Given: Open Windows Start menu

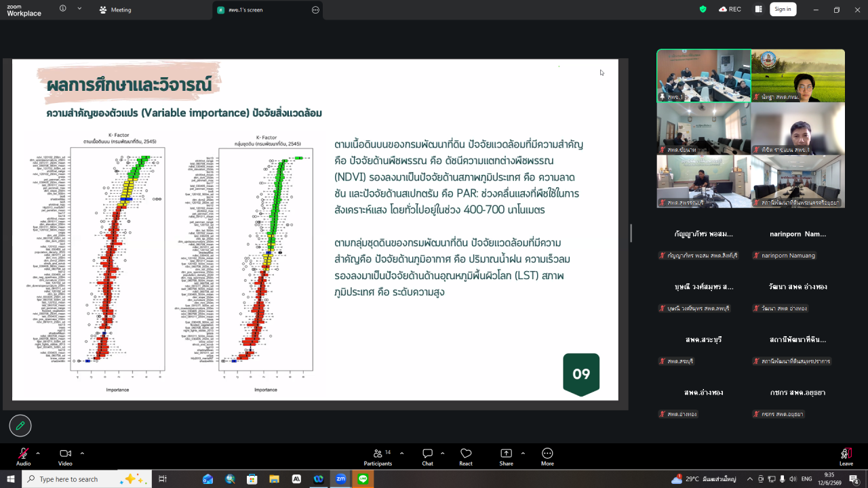Looking at the screenshot, I should [x=10, y=479].
